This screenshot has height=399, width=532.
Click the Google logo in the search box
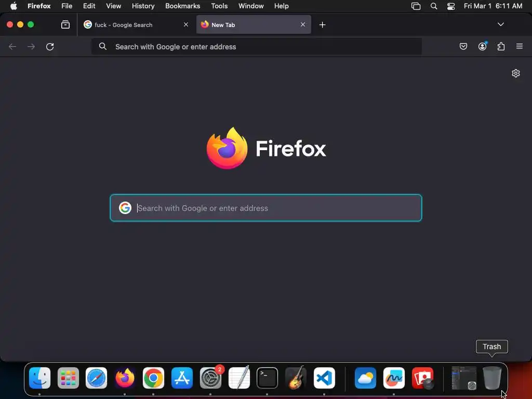(x=125, y=208)
